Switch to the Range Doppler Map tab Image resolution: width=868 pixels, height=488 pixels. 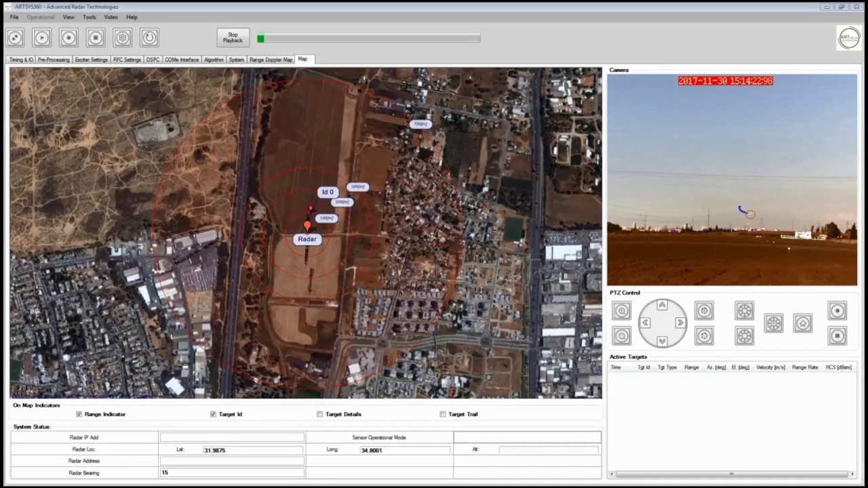point(271,60)
